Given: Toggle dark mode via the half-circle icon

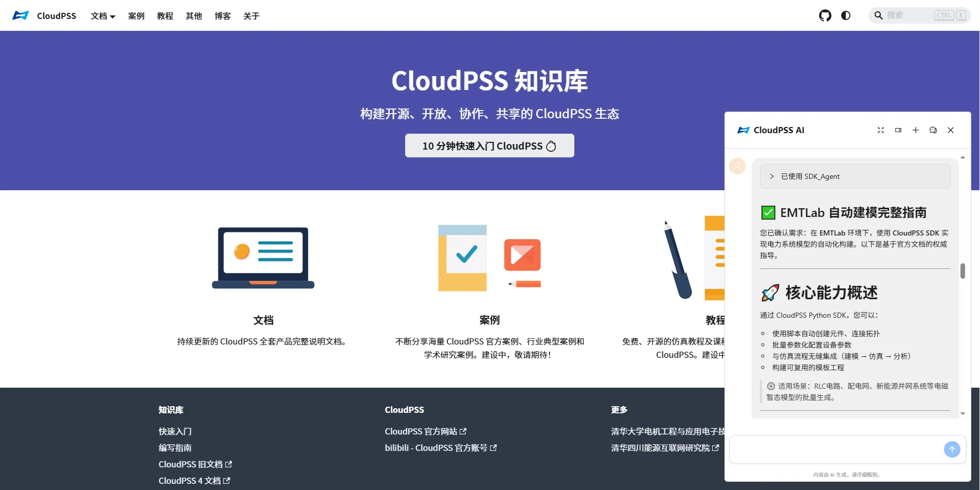Looking at the screenshot, I should pos(845,15).
